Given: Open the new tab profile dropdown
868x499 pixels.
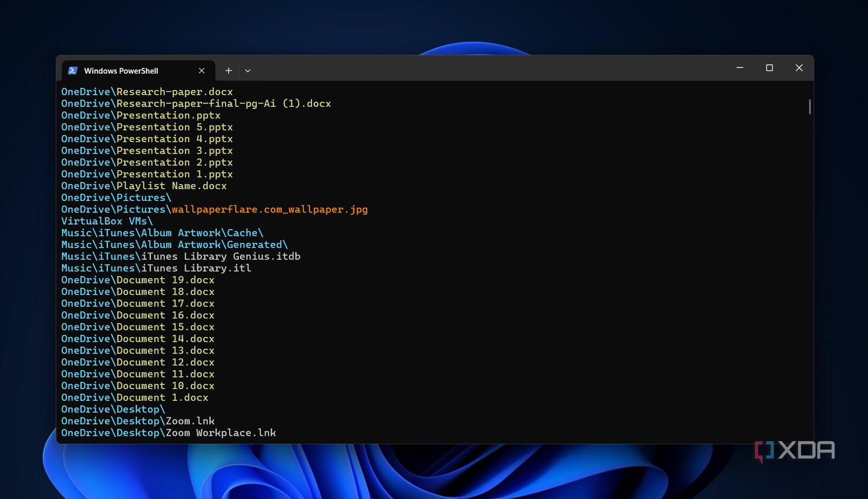Looking at the screenshot, I should pyautogui.click(x=248, y=70).
